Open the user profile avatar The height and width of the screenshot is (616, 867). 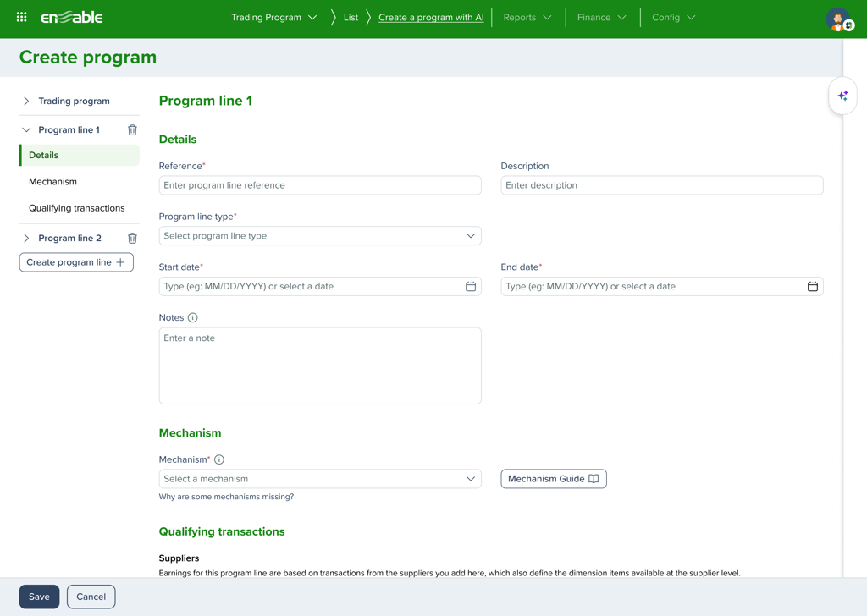click(x=838, y=19)
